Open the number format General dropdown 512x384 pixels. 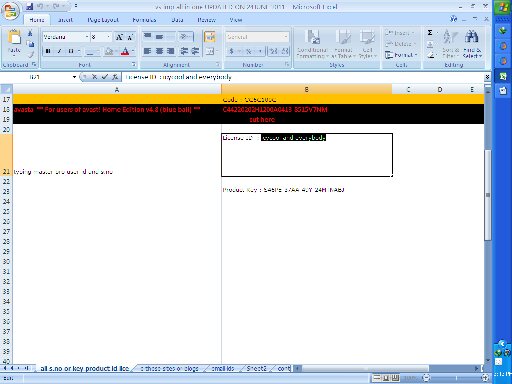coord(286,37)
